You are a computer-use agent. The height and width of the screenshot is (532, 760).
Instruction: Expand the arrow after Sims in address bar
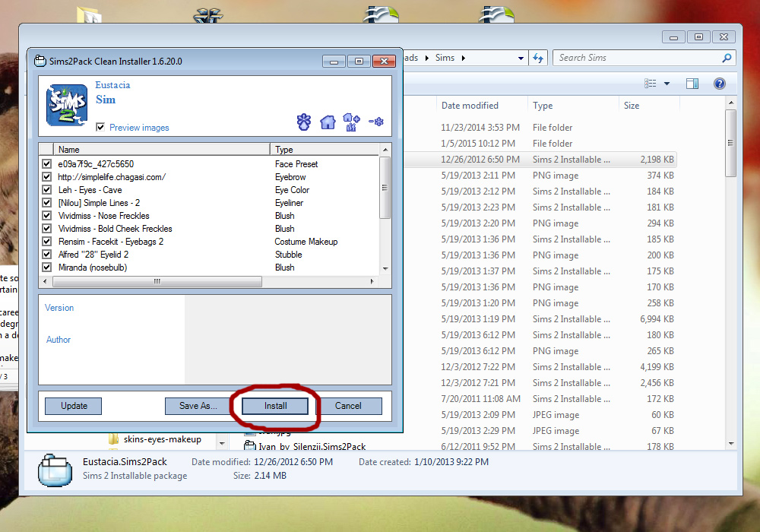pyautogui.click(x=464, y=59)
